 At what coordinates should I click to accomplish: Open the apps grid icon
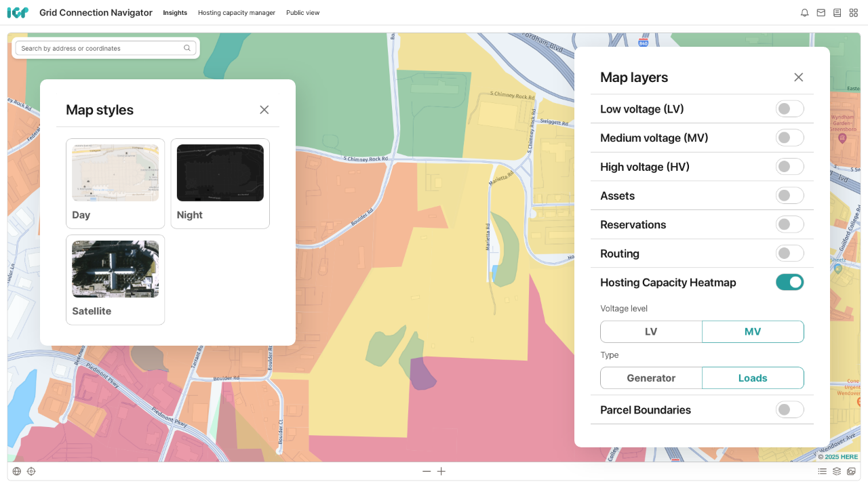(854, 13)
